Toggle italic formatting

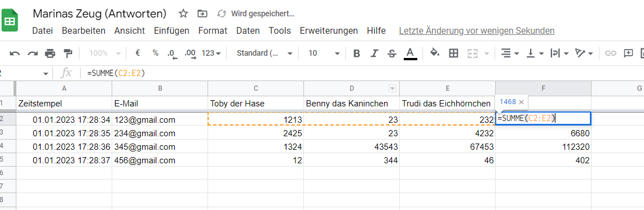[x=374, y=53]
